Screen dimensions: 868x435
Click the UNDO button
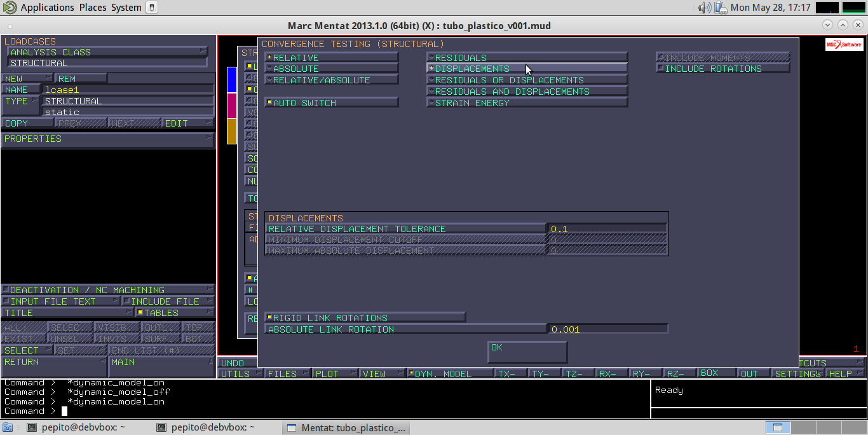click(x=238, y=363)
